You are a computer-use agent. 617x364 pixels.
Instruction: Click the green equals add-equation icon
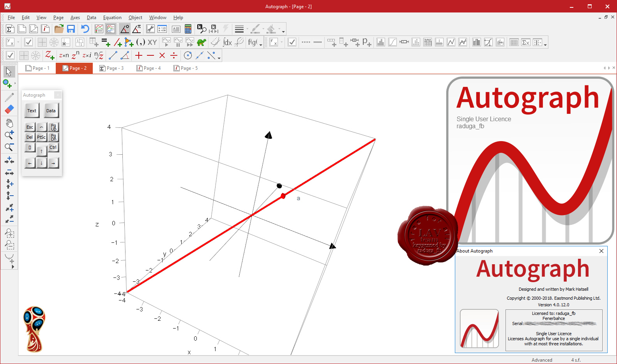pos(106,42)
